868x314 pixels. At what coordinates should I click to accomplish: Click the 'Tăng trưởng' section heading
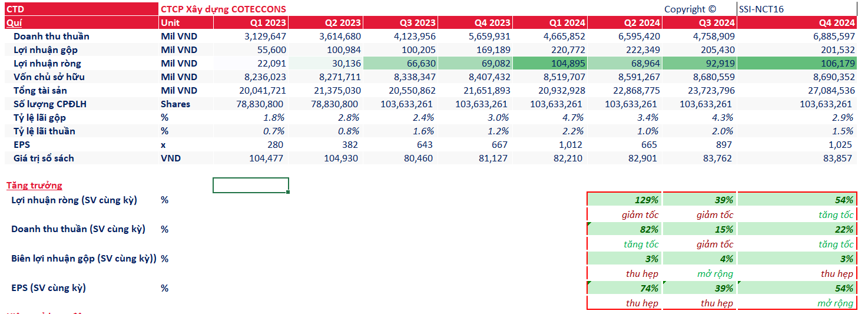[34, 186]
